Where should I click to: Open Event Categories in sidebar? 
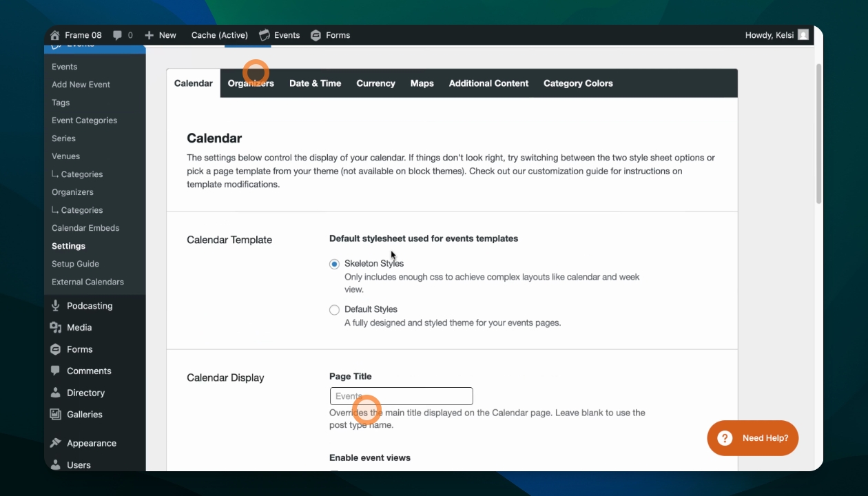coord(85,121)
